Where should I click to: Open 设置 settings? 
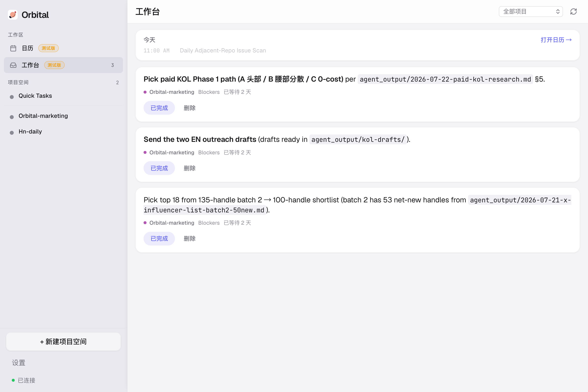(19, 363)
